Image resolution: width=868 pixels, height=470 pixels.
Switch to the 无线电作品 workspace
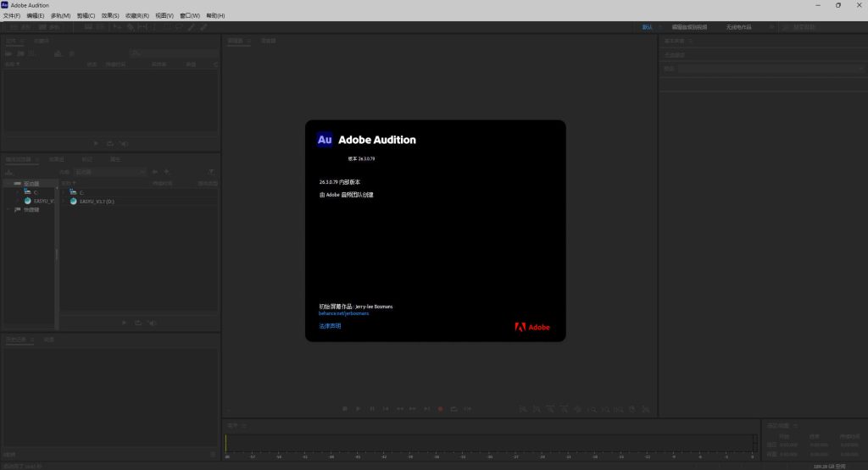tap(739, 27)
